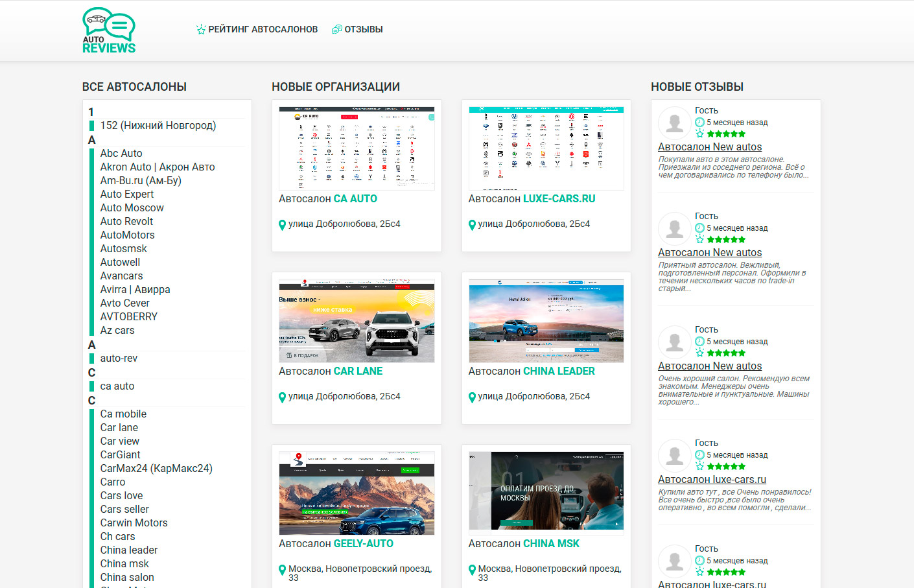This screenshot has width=914, height=588.
Task: Select Carro in list
Action: (x=113, y=482)
